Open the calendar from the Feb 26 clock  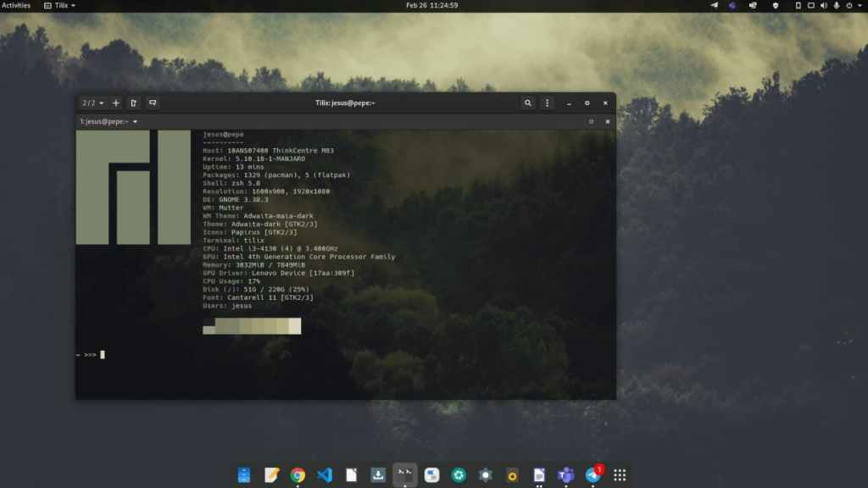coord(432,5)
